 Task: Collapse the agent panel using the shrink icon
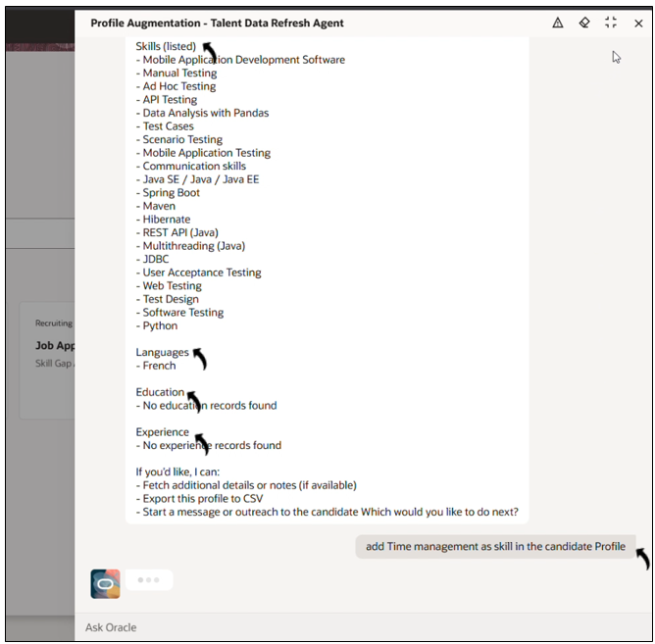[x=611, y=23]
